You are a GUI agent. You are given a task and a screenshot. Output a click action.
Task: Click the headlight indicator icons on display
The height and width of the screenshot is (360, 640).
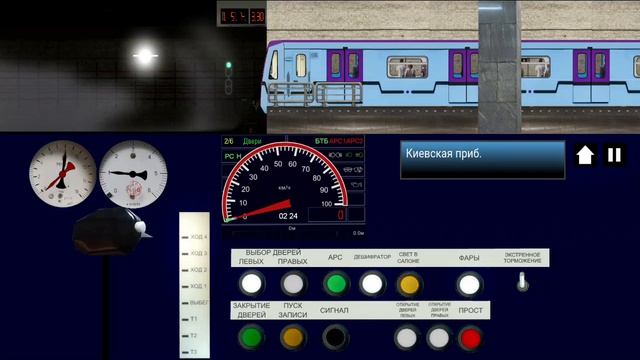coord(345,155)
